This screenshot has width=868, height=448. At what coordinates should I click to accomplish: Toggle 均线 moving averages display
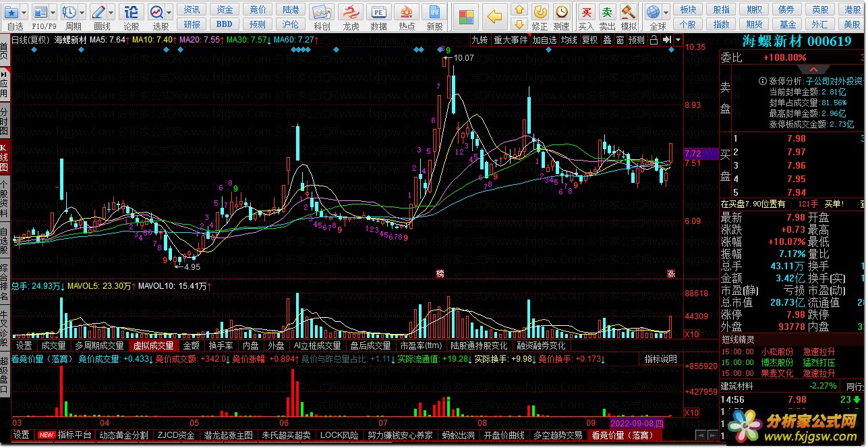click(569, 40)
